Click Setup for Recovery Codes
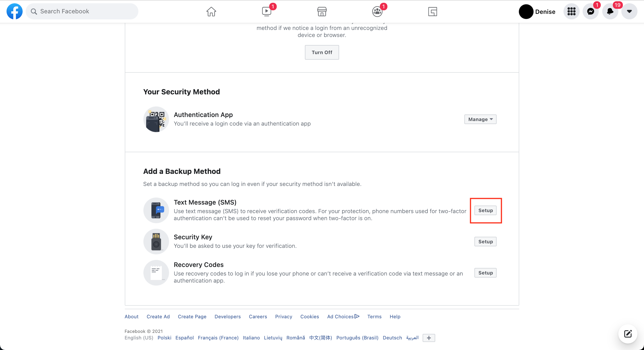 click(486, 273)
